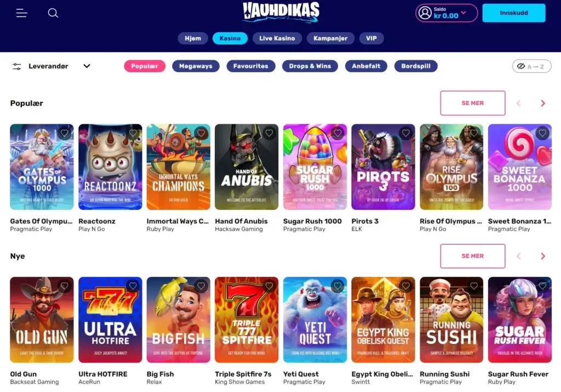Click the search magnifier icon

(53, 13)
